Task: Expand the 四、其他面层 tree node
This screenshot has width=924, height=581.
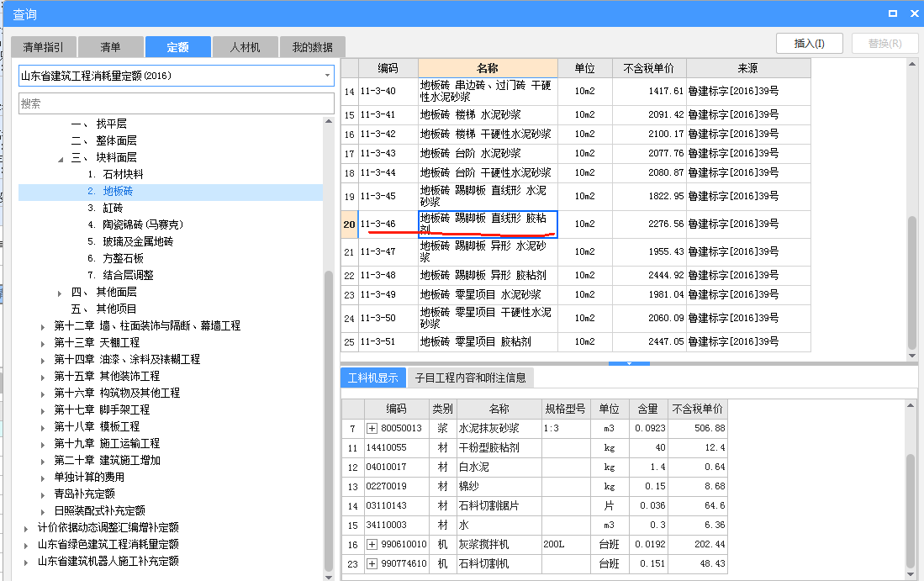Action: pos(60,293)
